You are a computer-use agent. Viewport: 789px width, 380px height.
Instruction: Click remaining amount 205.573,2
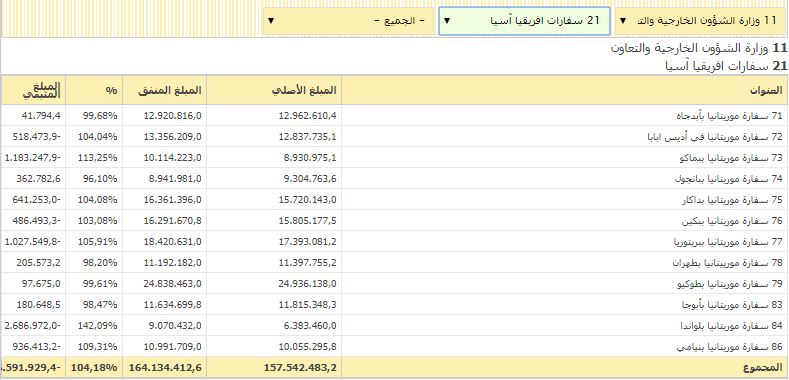38,263
